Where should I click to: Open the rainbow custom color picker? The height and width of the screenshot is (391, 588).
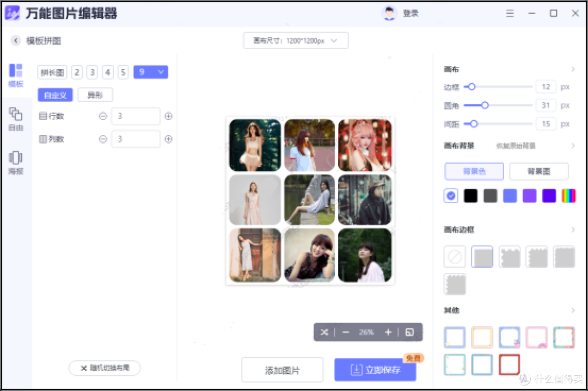[568, 196]
